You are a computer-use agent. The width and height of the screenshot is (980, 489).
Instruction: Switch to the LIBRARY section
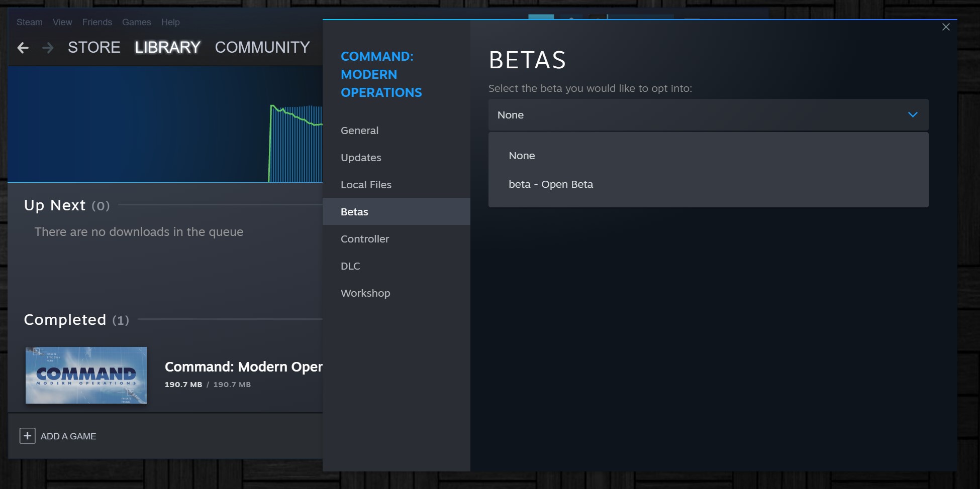pos(167,47)
